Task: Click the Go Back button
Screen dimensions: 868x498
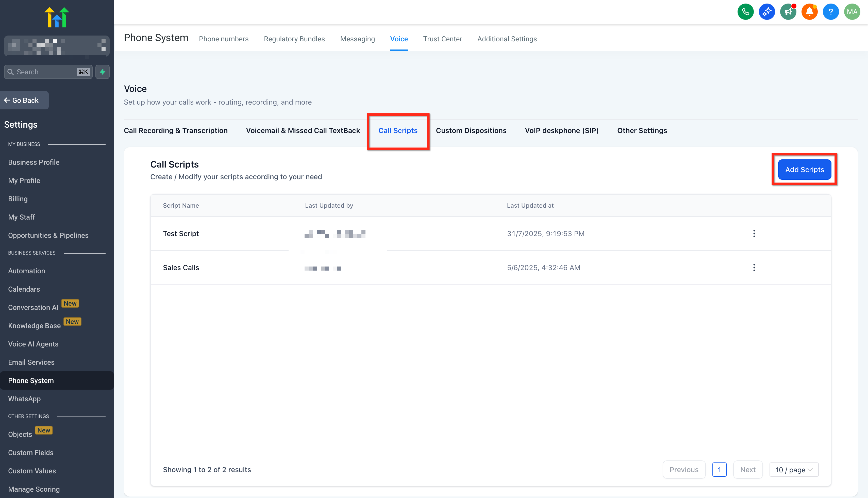Action: click(x=24, y=100)
